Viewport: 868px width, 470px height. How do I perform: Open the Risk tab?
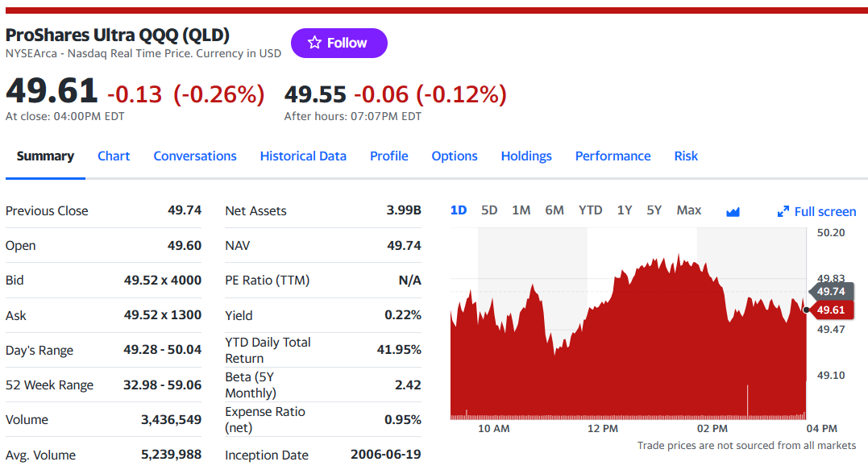(x=685, y=156)
